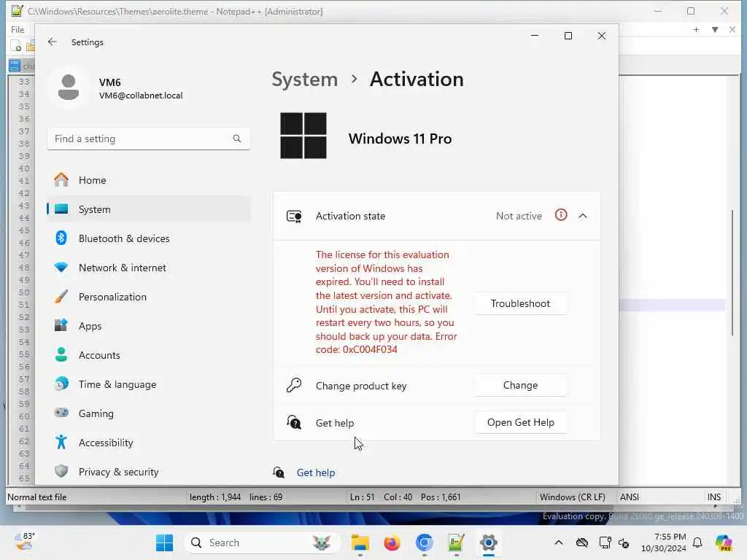Screen dimensions: 747x560
Task: Maximize the Settings window
Action: click(x=568, y=36)
